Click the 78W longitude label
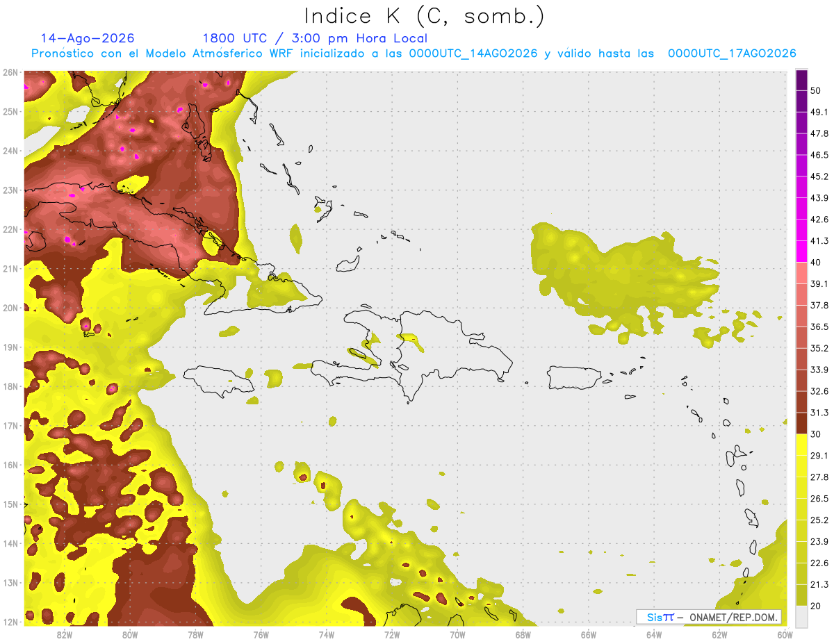 click(195, 634)
